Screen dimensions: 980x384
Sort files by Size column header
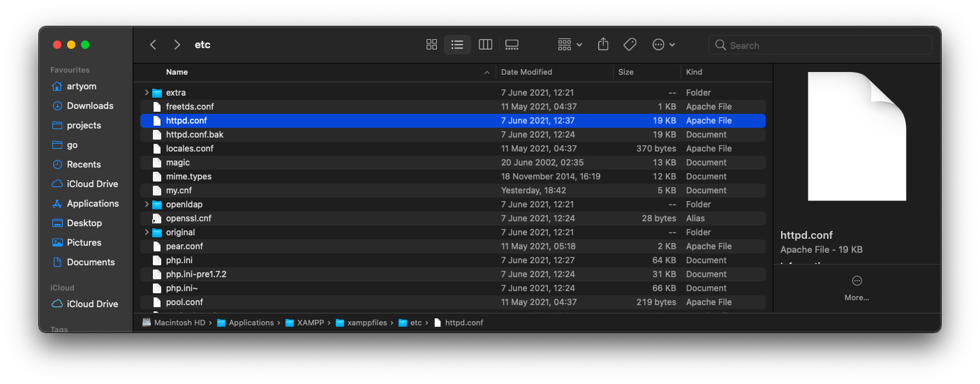pos(626,72)
